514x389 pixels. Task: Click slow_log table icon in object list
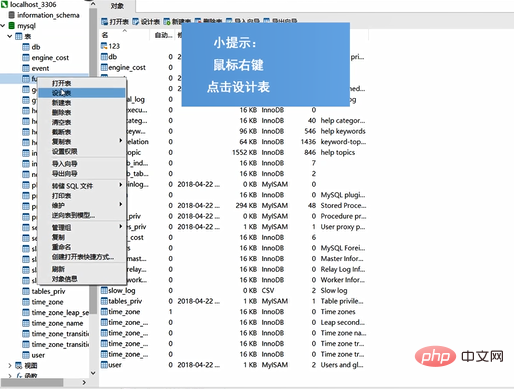(104, 290)
